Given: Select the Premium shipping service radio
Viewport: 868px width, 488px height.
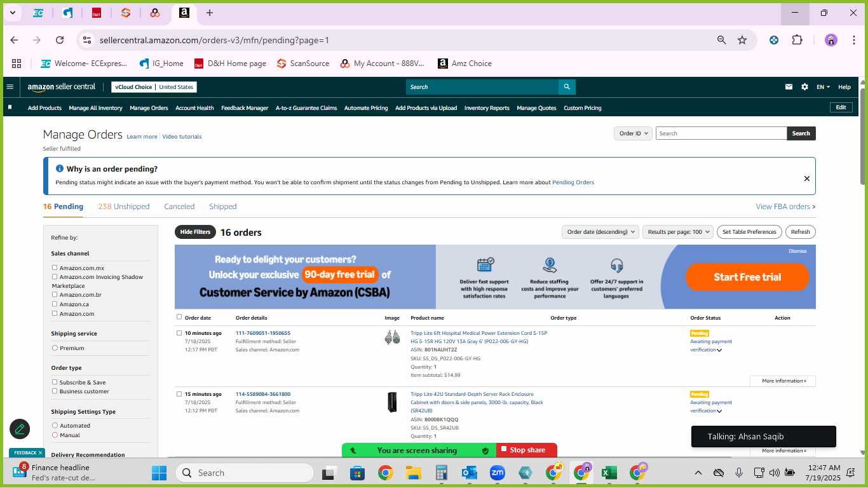Looking at the screenshot, I should coord(55,348).
